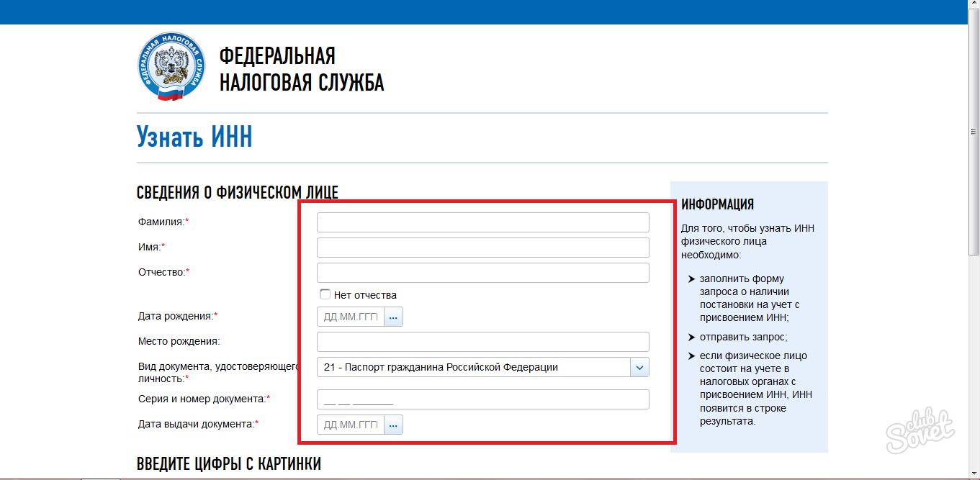Image resolution: width=980 pixels, height=480 pixels.
Task: Click the СВЕДЕНИЯ О ФИЗИЧЕСКОМ ЛИЦЕ heading
Action: pos(238,192)
